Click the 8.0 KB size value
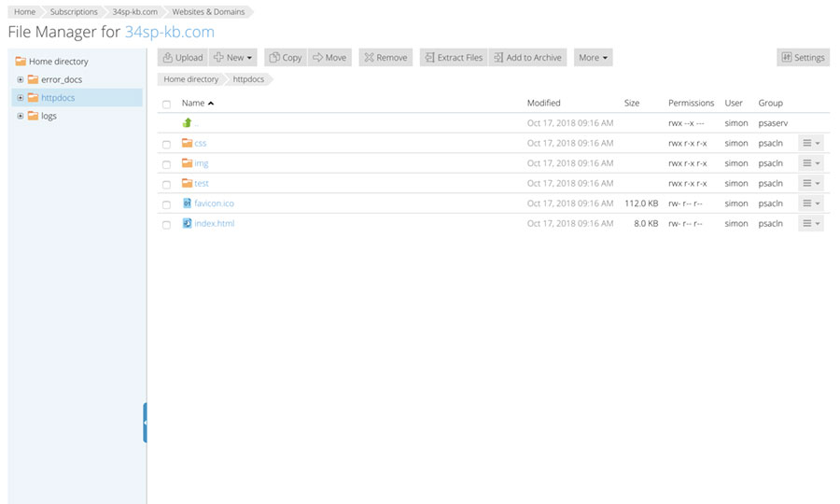The image size is (840, 504). [x=646, y=223]
